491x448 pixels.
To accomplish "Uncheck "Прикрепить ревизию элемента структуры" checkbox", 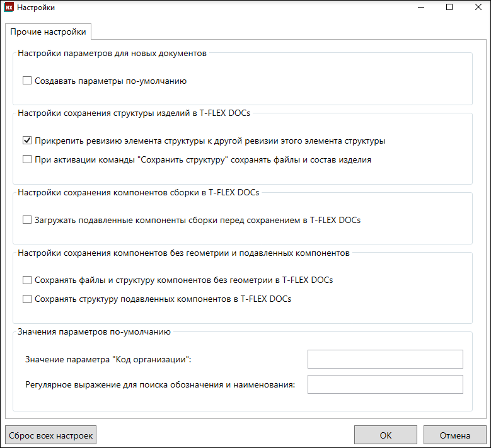I will (27, 141).
